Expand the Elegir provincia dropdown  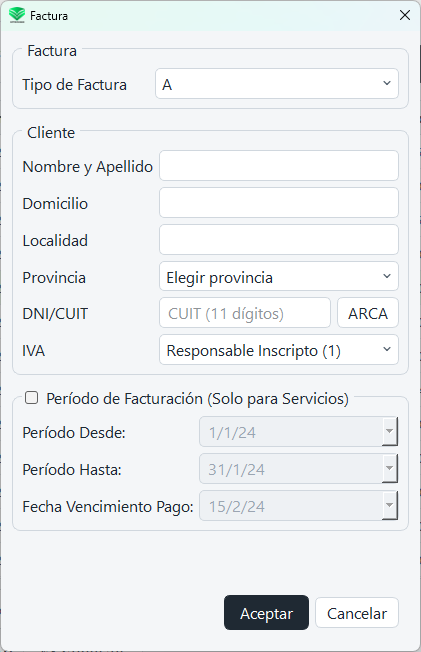[x=279, y=277]
